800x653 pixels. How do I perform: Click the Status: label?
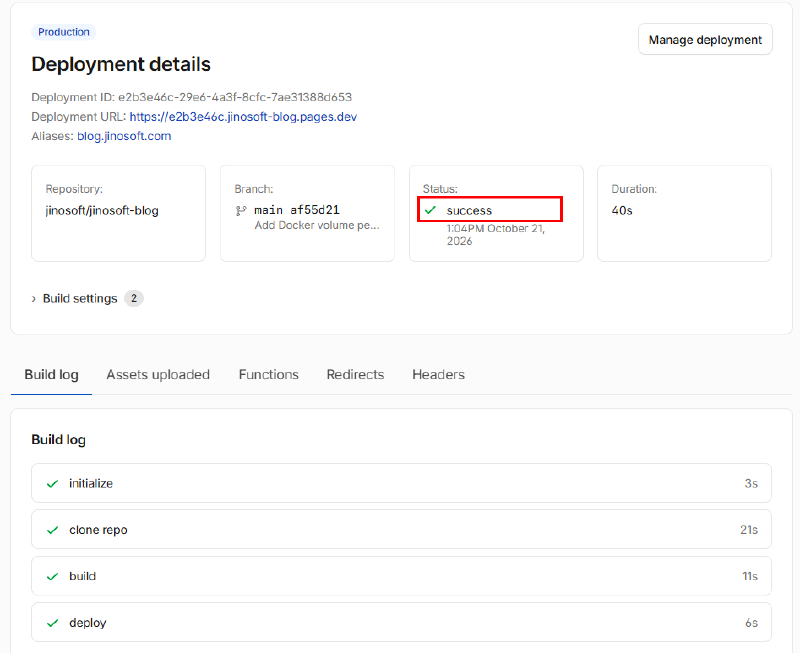point(440,189)
